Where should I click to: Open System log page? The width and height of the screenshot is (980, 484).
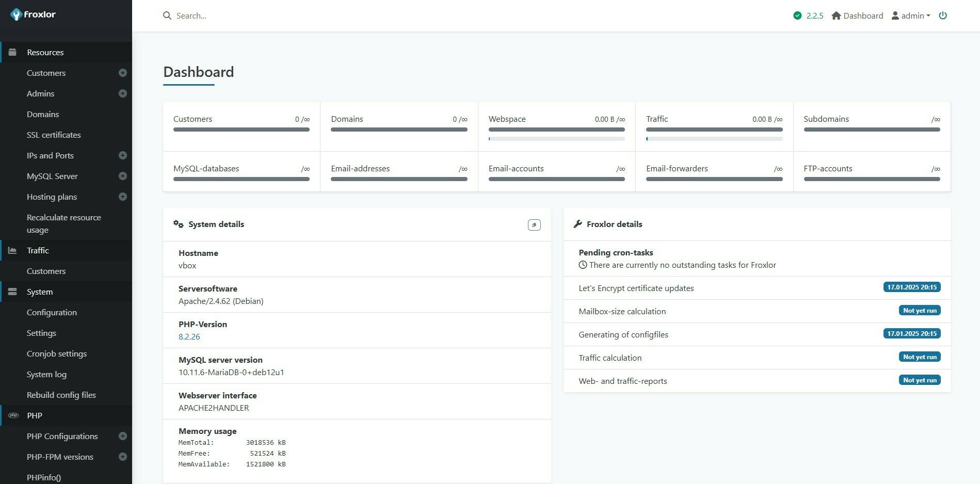(46, 374)
